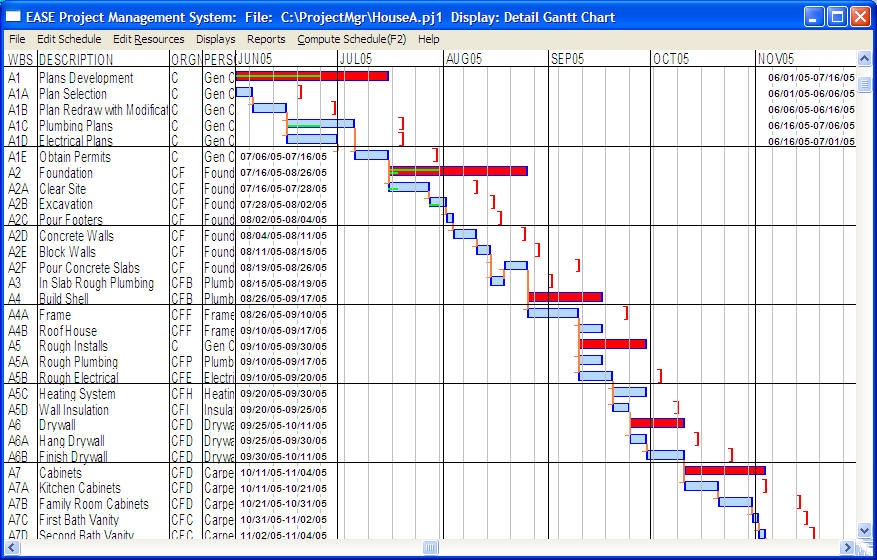Click the DESCRIPTION column header
The width and height of the screenshot is (877, 560).
pos(76,59)
